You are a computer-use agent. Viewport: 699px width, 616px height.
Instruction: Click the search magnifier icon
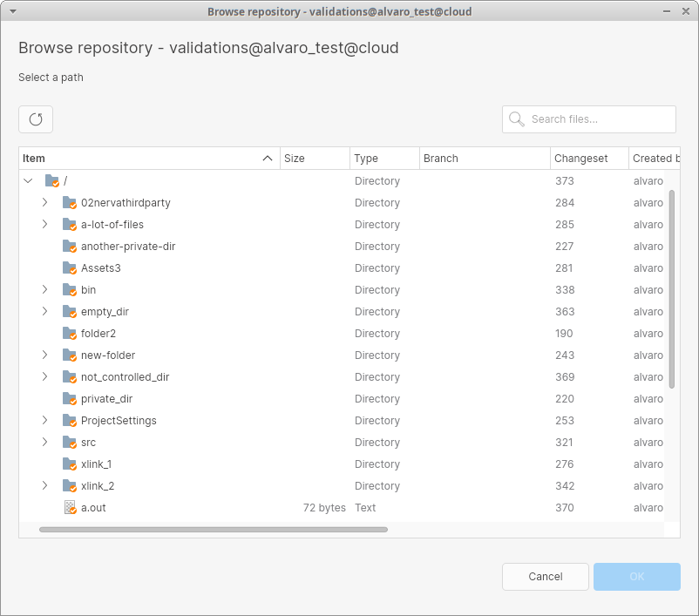(516, 118)
